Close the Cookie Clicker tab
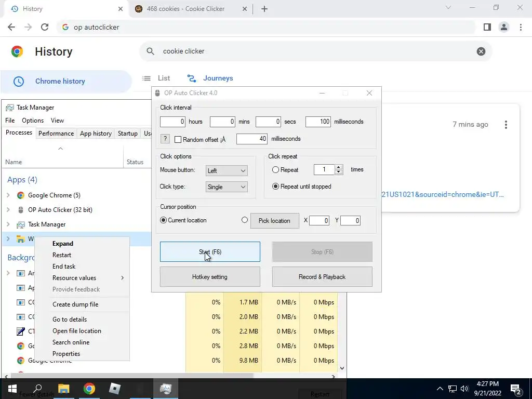This screenshot has width=532, height=399. 245,9
